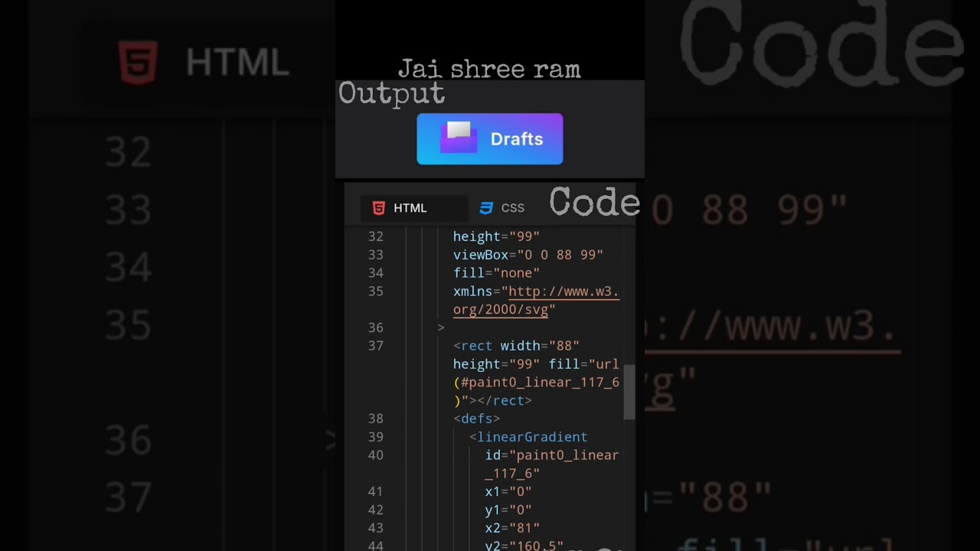Click line number 40 in gutter
980x551 pixels.
(x=375, y=455)
